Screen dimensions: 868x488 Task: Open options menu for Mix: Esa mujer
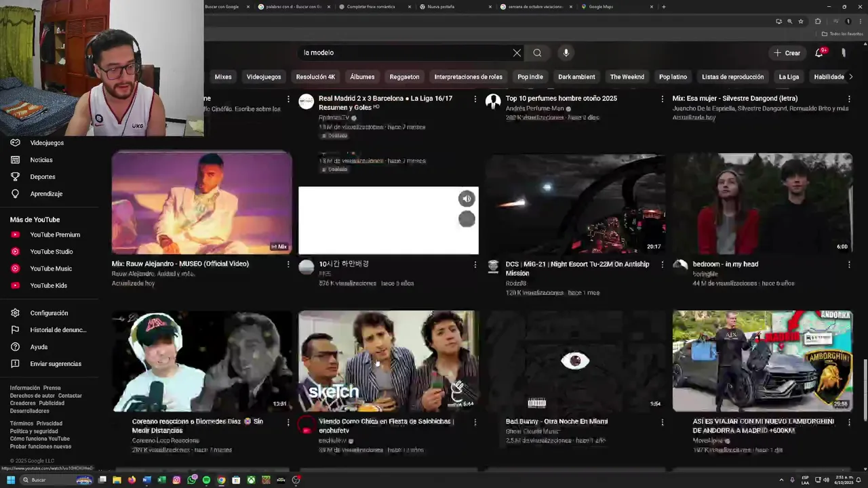tap(849, 99)
